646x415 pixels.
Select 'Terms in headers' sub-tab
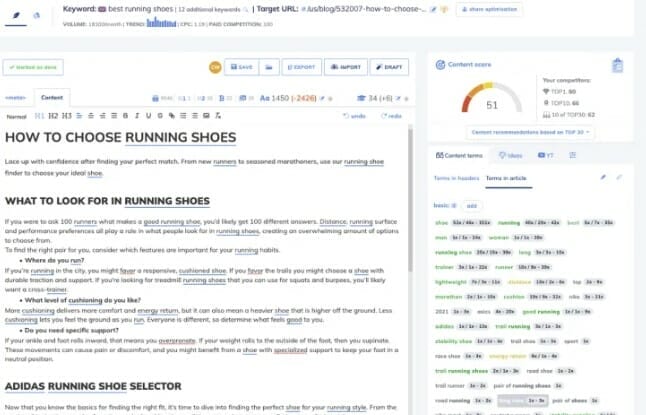click(x=454, y=177)
